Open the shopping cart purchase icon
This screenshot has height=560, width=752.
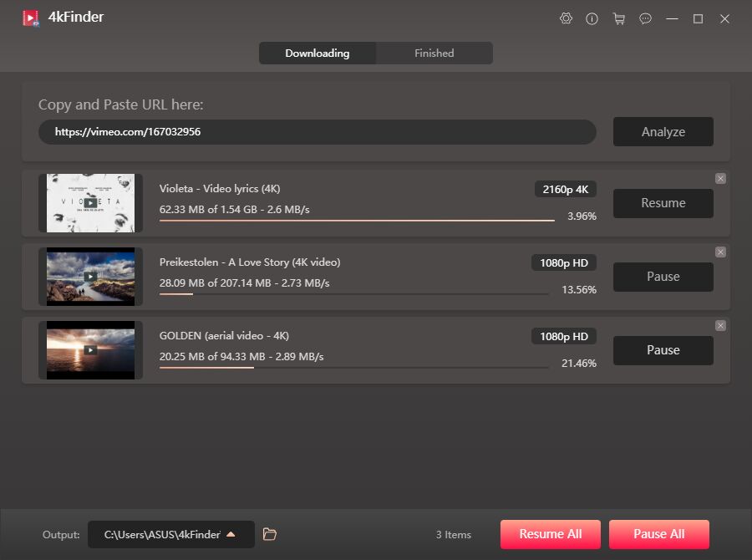pyautogui.click(x=619, y=18)
